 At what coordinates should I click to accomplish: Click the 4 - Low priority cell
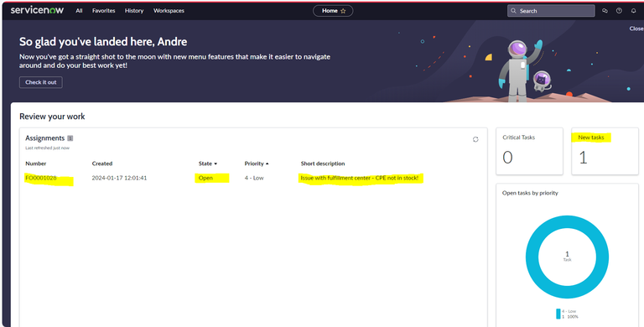254,178
